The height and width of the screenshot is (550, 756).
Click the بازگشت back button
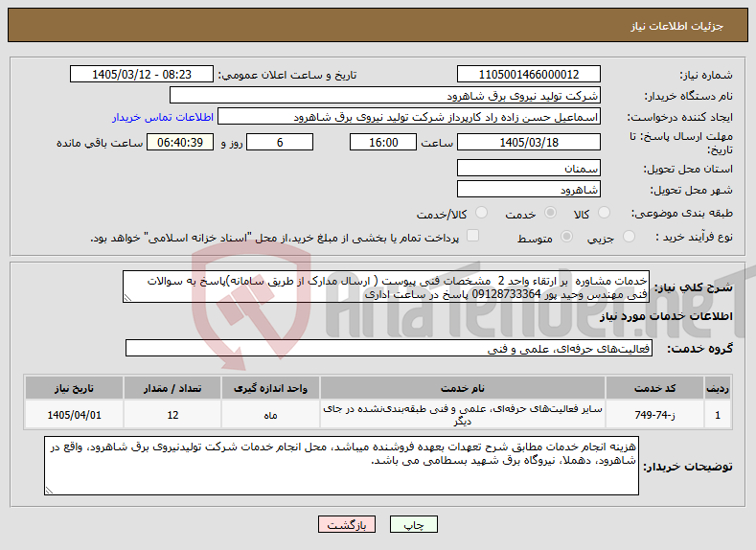347,524
